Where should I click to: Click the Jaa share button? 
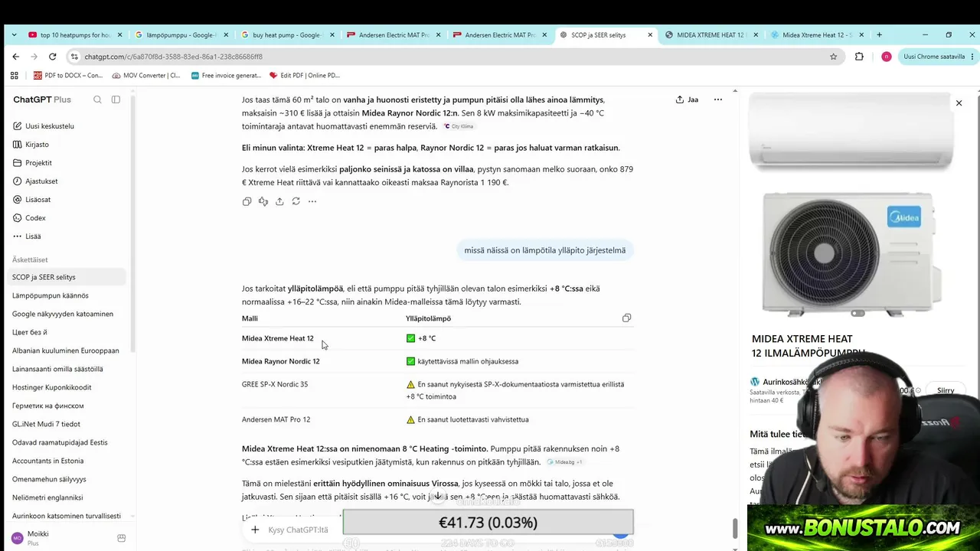point(687,99)
